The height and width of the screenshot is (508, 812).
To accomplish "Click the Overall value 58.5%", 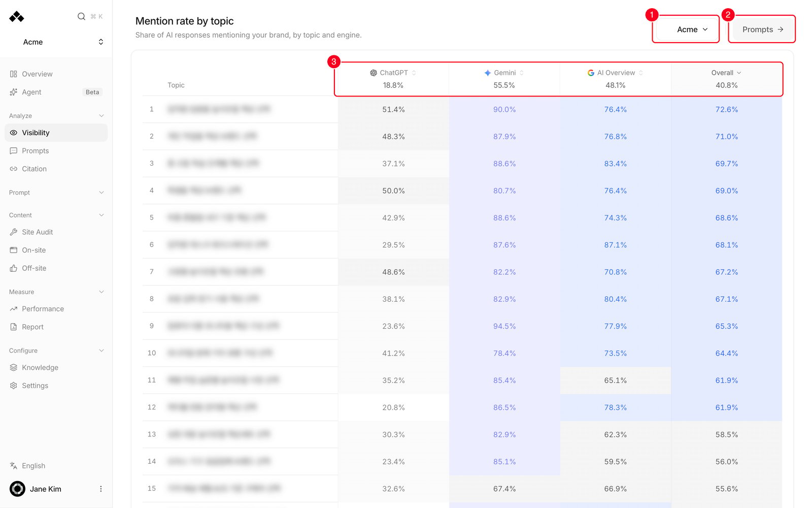I will [x=727, y=434].
